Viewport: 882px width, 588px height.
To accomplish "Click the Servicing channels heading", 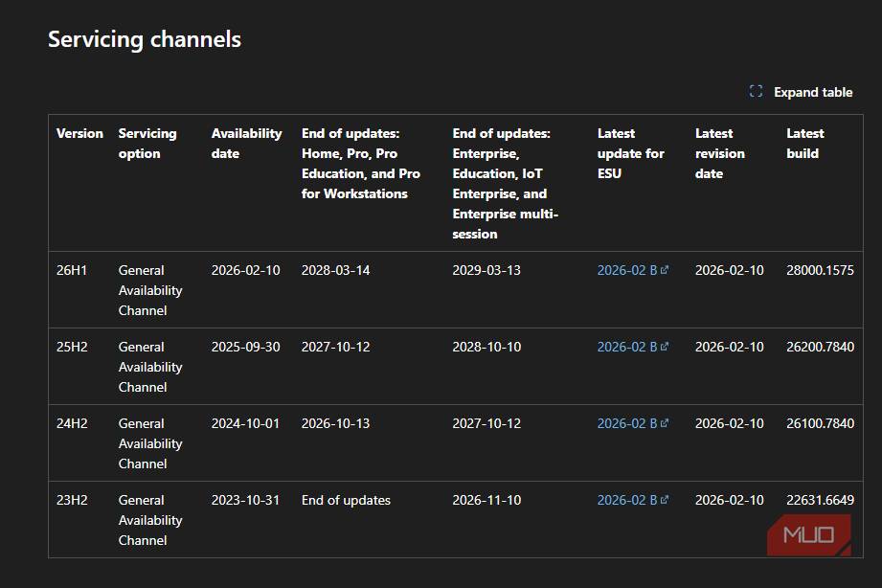I will pos(145,39).
